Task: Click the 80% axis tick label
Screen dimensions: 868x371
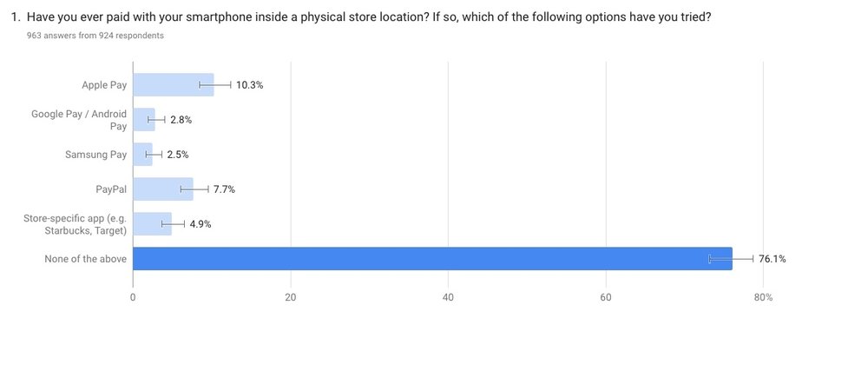Action: [763, 297]
